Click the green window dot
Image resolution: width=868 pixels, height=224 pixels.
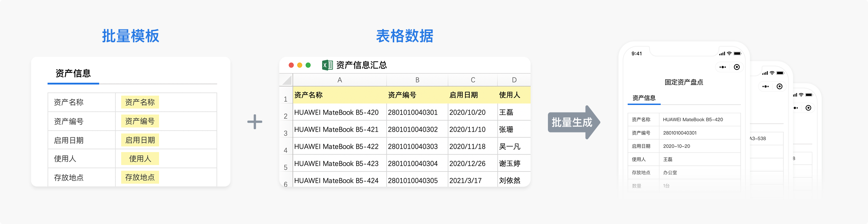pos(308,65)
